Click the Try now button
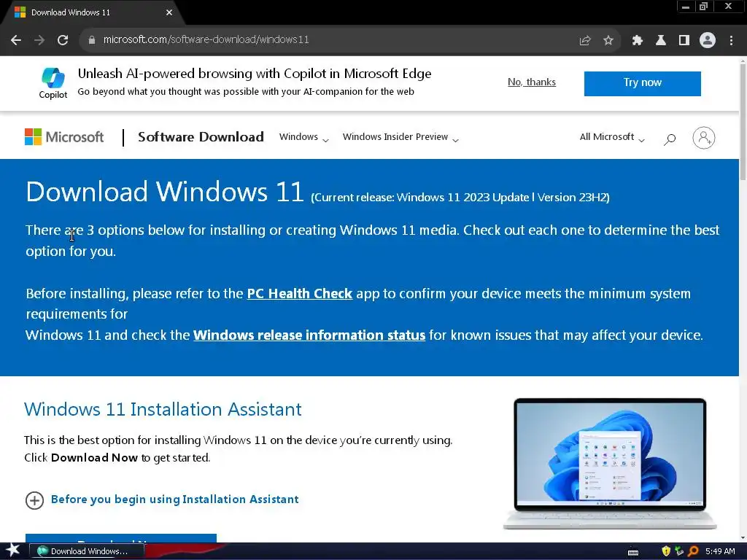The width and height of the screenshot is (747, 560). click(642, 83)
